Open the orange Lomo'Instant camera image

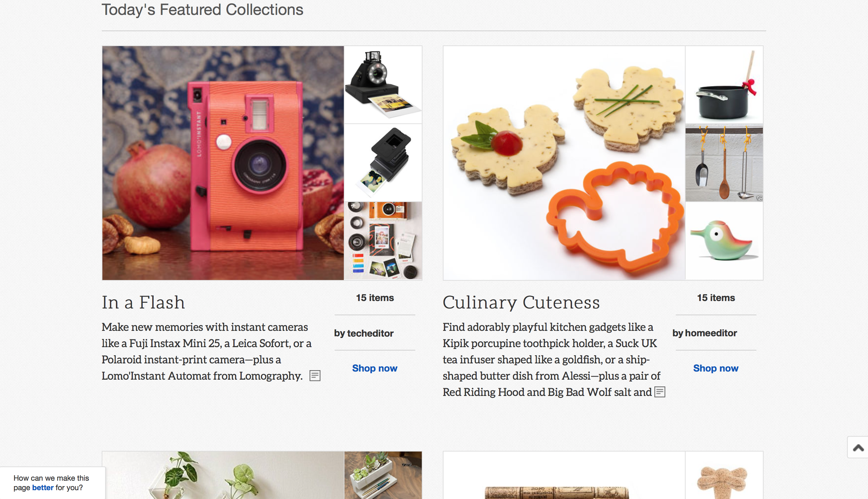click(223, 163)
